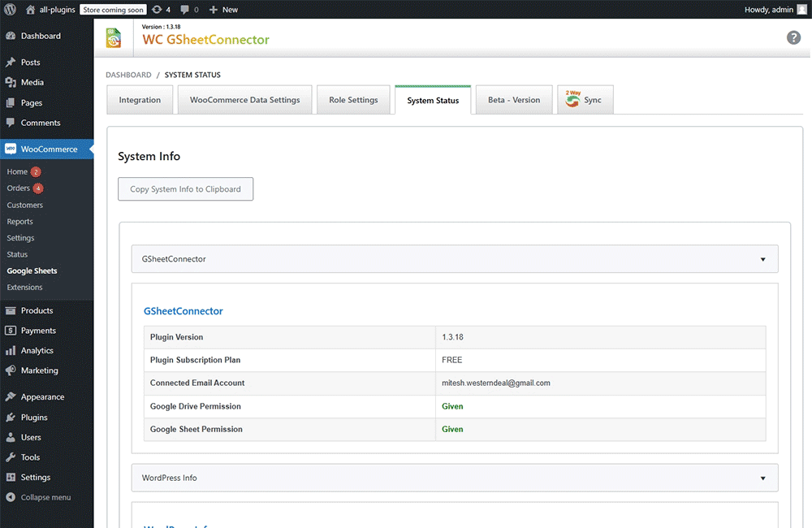
Task: Click the Posts pin icon
Action: (x=11, y=63)
